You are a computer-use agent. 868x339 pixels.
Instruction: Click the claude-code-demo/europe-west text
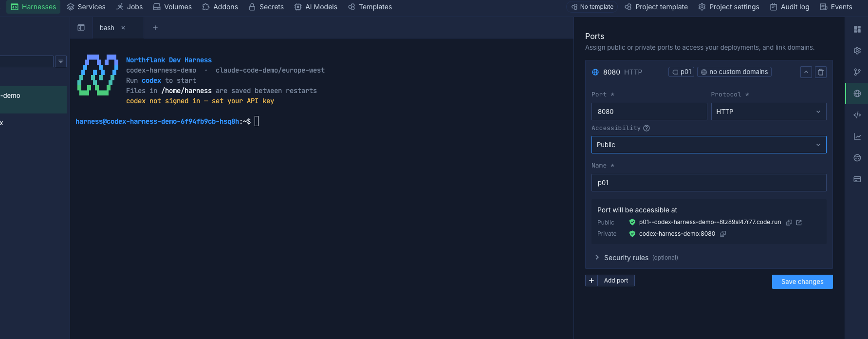[x=270, y=70]
